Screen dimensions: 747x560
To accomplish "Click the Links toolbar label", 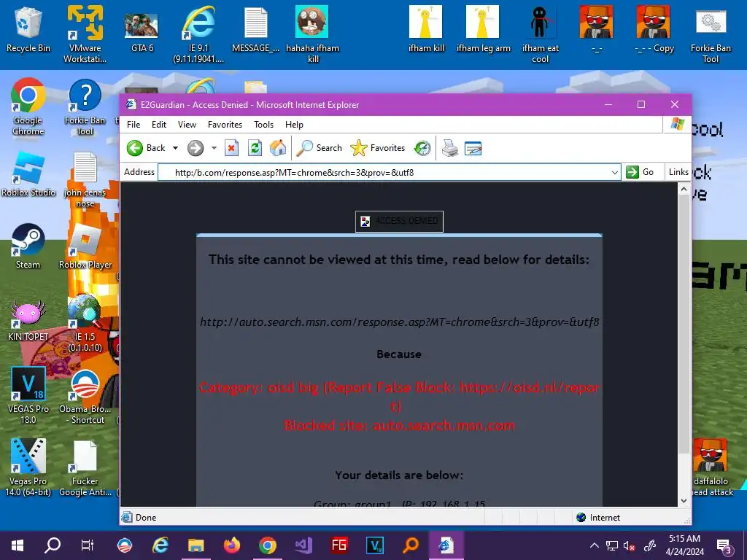I will click(678, 172).
